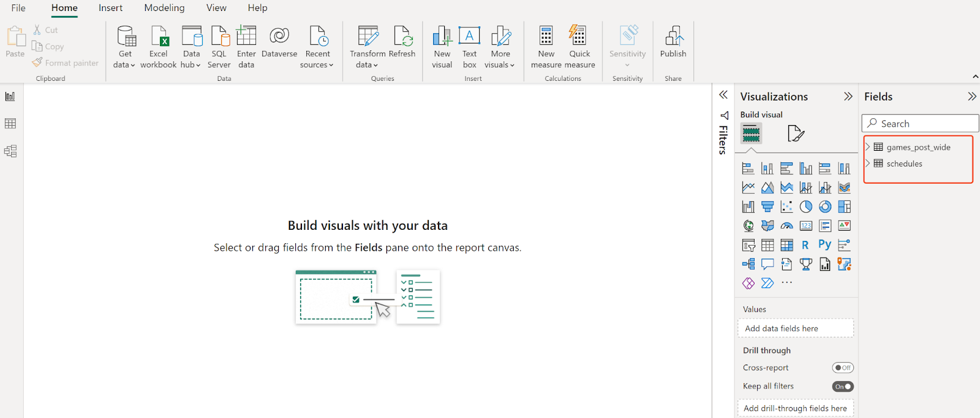Image resolution: width=980 pixels, height=418 pixels.
Task: Click the Add data fields here well
Action: pos(795,329)
